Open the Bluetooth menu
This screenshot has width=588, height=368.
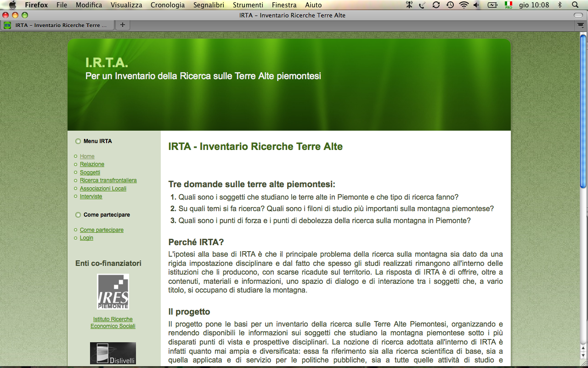click(560, 5)
